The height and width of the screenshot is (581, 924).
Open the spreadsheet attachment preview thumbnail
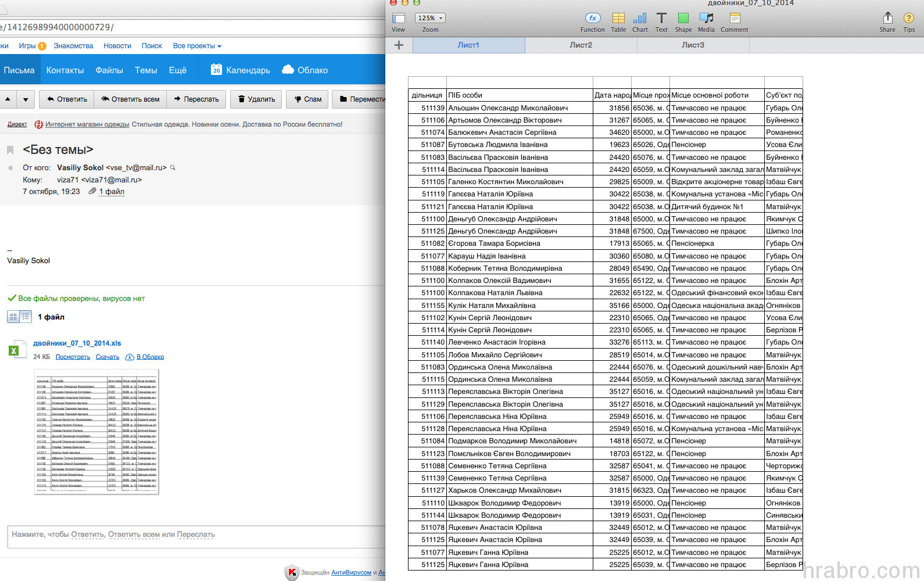coord(96,432)
